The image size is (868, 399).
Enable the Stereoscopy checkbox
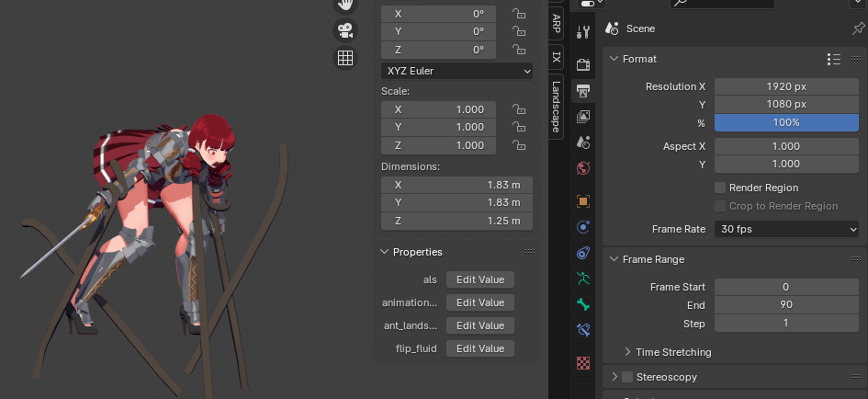[x=627, y=377]
